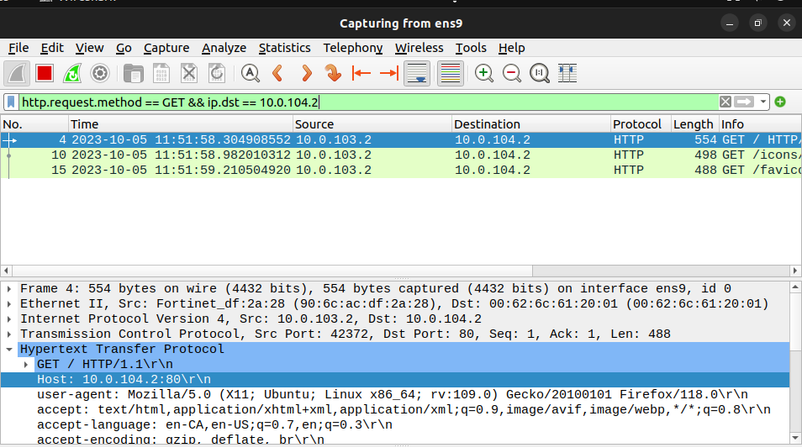The image size is (802, 447).
Task: Click inside the display filter field
Action: 368,102
